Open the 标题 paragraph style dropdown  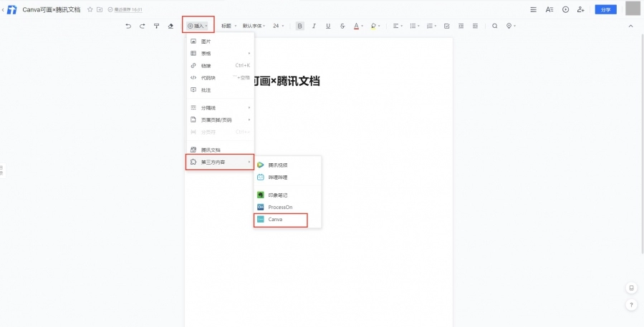coord(228,26)
